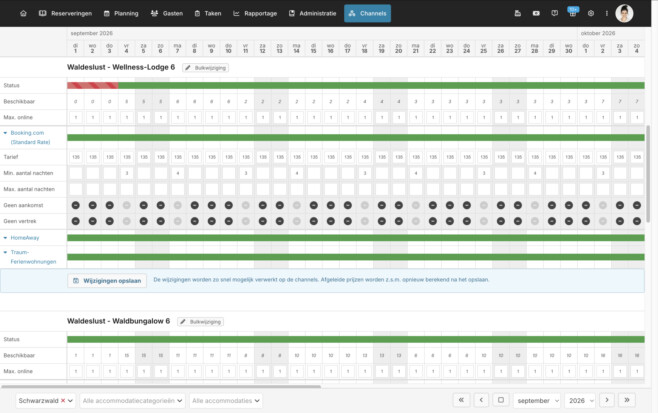
Task: Edit Tarief field for di 15 September
Action: [313, 157]
